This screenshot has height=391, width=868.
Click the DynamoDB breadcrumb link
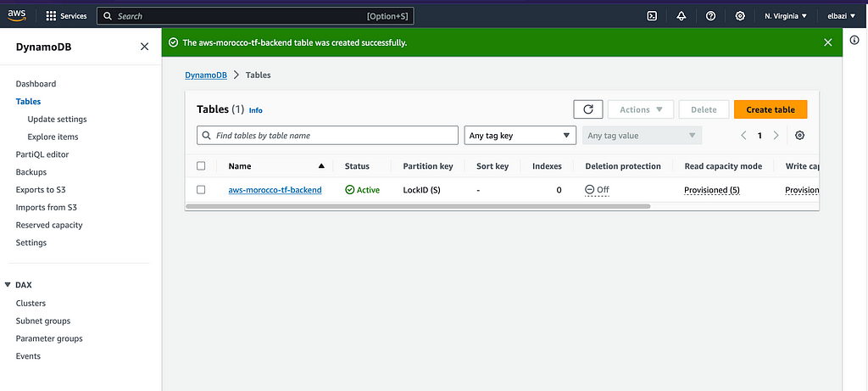click(x=206, y=75)
